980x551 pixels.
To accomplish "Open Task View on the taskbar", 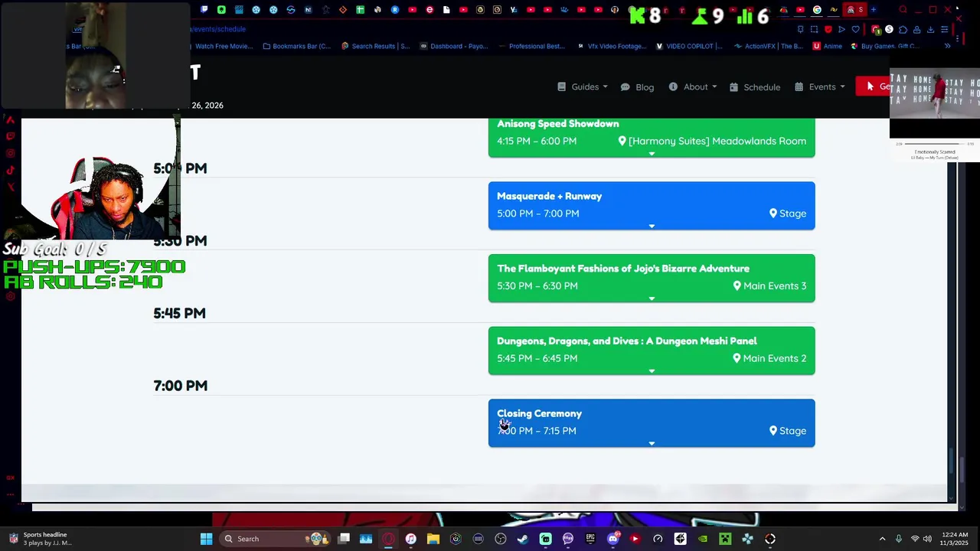I will (x=345, y=539).
